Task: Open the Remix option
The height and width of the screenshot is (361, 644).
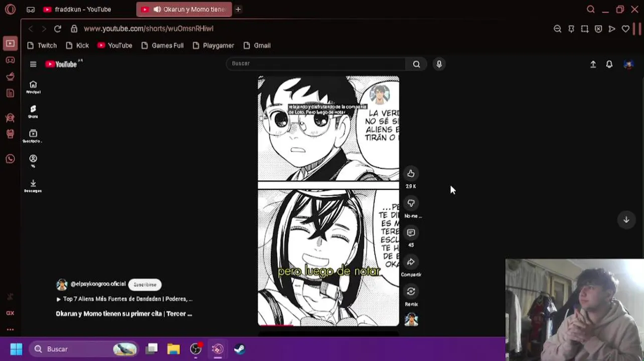Action: pos(411,291)
